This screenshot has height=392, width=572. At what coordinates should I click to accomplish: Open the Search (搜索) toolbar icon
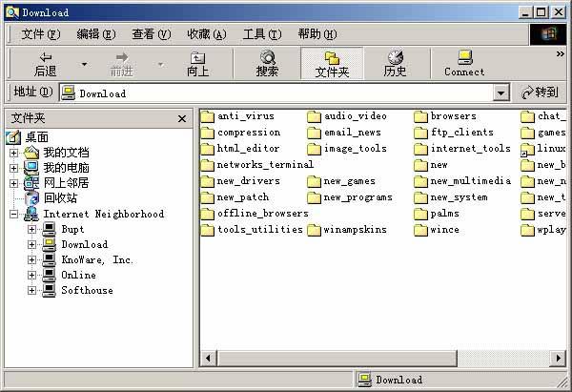267,63
